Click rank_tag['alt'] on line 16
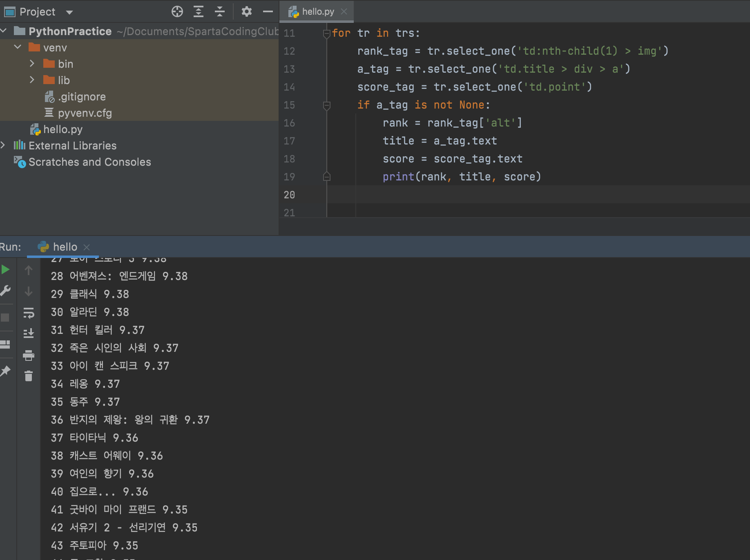Viewport: 750px width, 560px height. tap(475, 123)
